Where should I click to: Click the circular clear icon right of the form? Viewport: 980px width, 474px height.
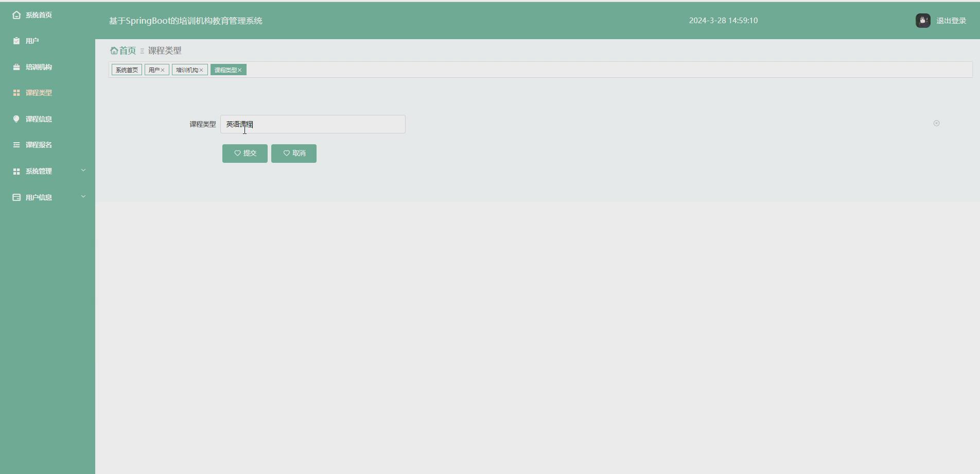click(x=936, y=123)
